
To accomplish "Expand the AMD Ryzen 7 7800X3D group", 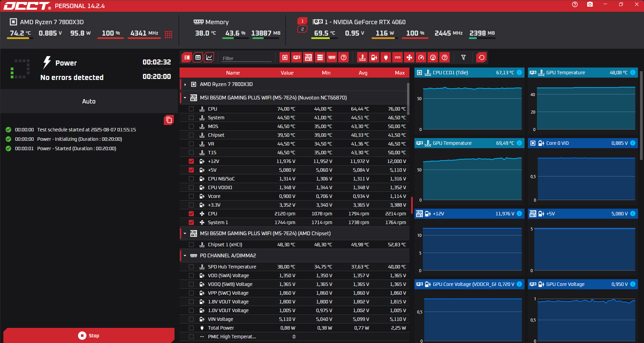I will (x=185, y=84).
